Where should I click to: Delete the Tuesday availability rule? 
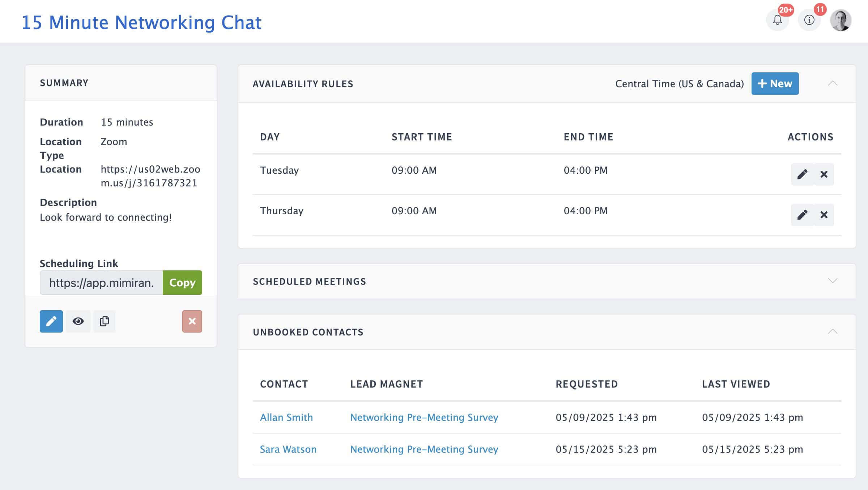824,174
